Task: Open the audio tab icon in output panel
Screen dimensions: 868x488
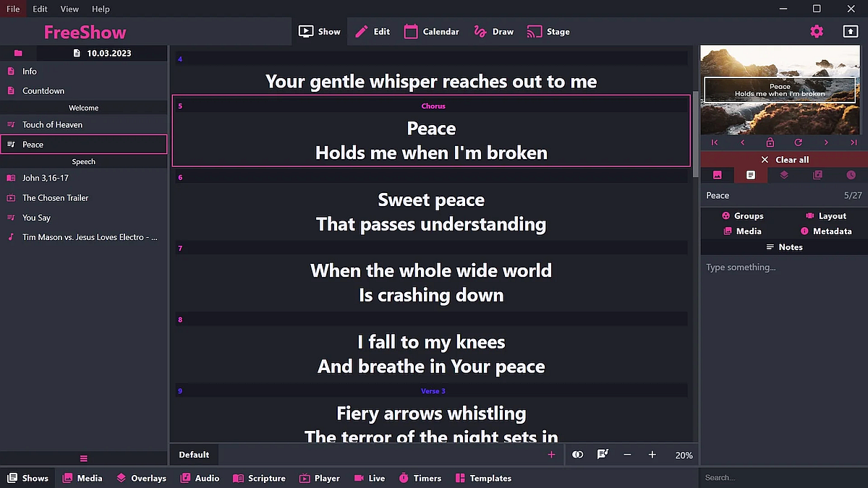Action: pyautogui.click(x=817, y=175)
